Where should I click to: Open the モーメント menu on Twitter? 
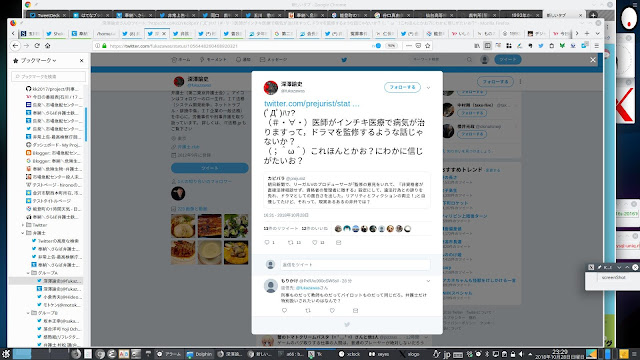(213, 60)
